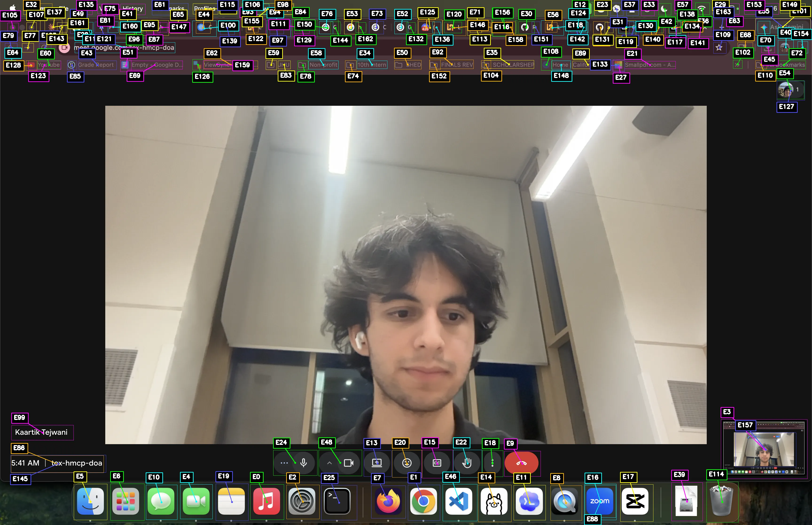Viewport: 812px width, 525px height.
Task: Open the History menu
Action: 133,8
